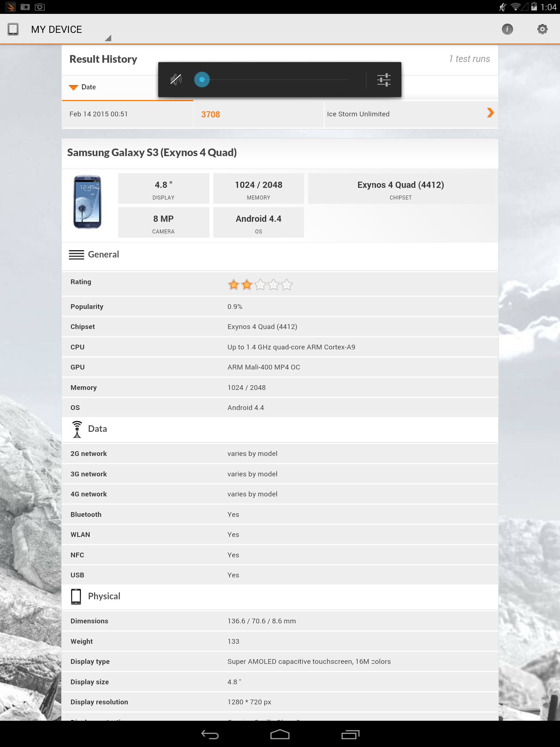Tap Android home navigation button

280,734
